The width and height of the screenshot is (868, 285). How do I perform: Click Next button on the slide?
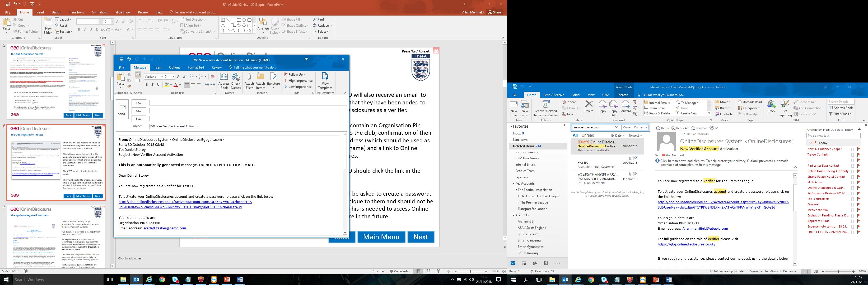pos(421,237)
